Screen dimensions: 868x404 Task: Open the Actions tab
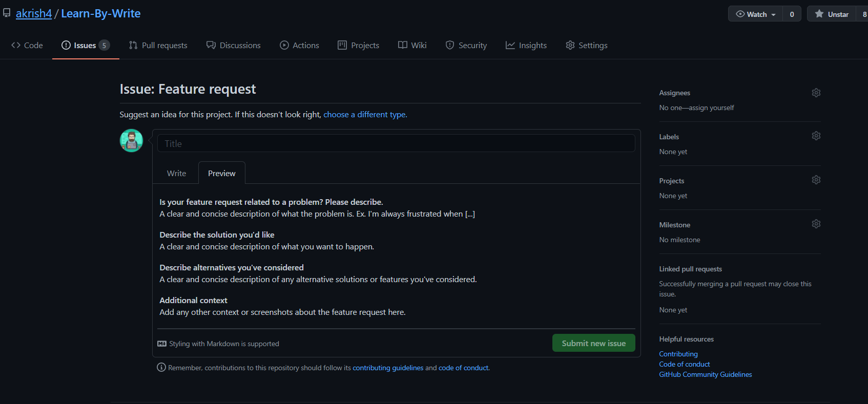pos(300,45)
